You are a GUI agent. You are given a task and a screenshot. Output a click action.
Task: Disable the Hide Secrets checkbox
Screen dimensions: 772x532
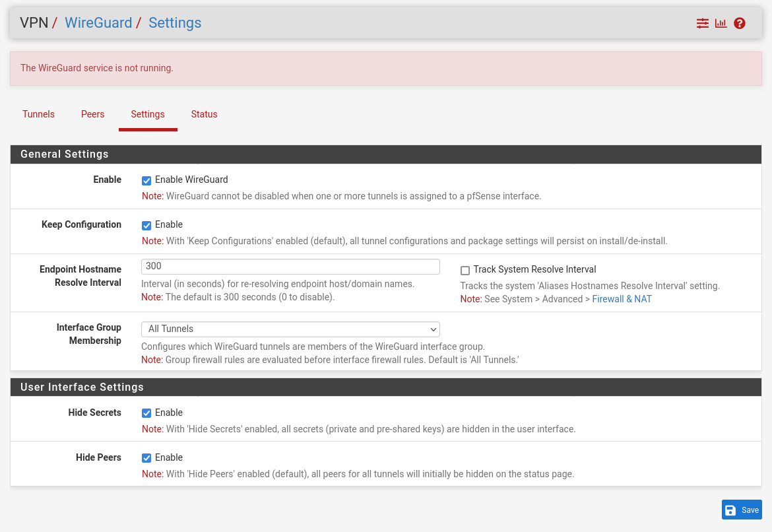[146, 413]
